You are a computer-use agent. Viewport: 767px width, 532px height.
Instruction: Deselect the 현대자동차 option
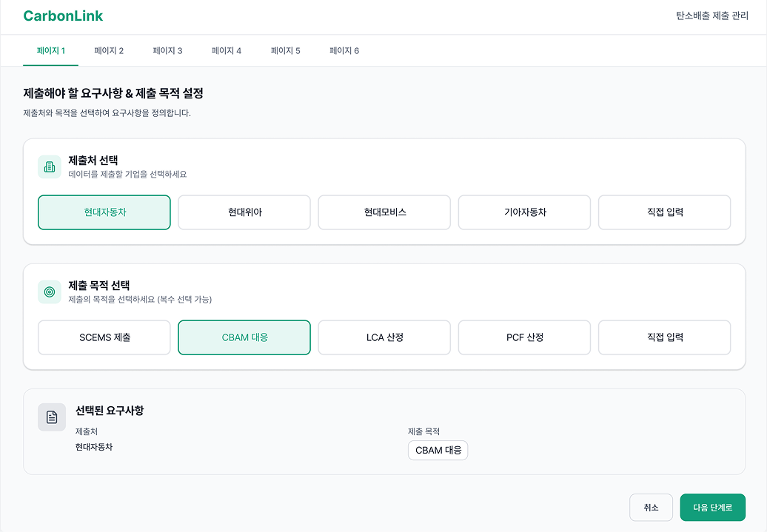tap(104, 212)
